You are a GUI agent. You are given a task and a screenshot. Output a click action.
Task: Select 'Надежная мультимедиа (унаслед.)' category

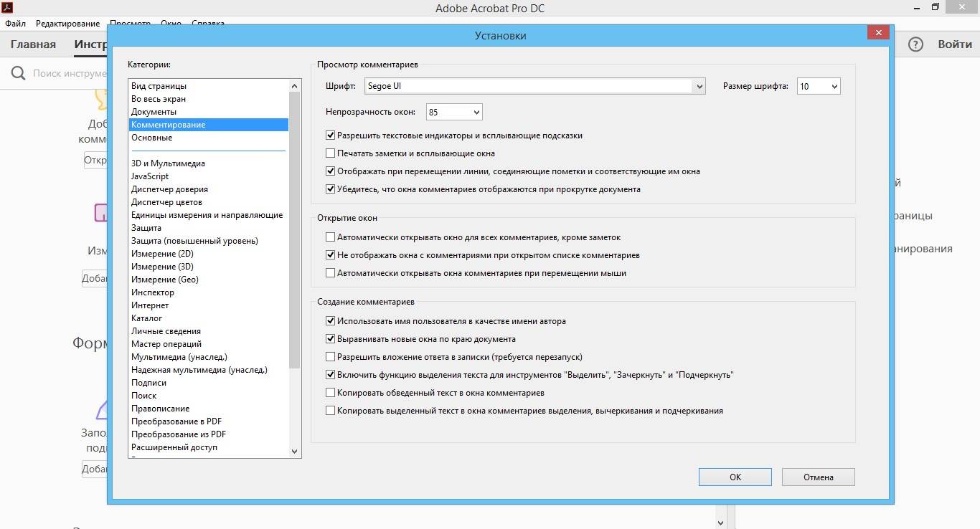tap(208, 370)
